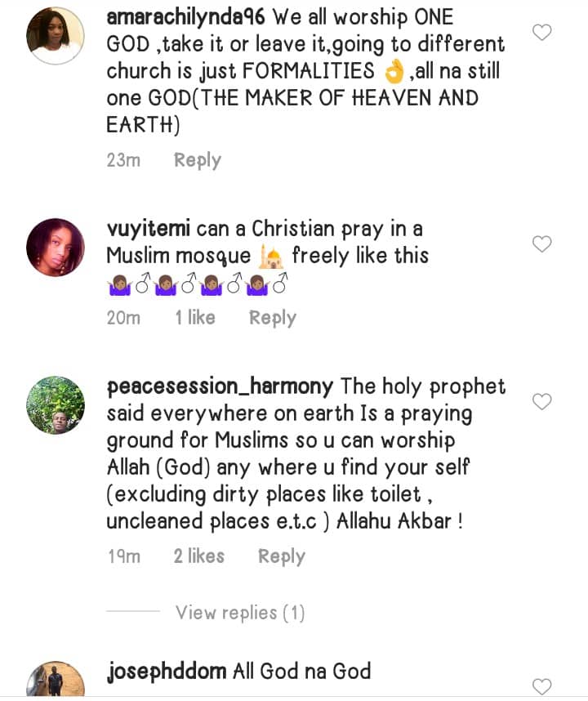Reply to vuyitemi's mosque comment
The width and height of the screenshot is (588, 701).
(x=272, y=318)
